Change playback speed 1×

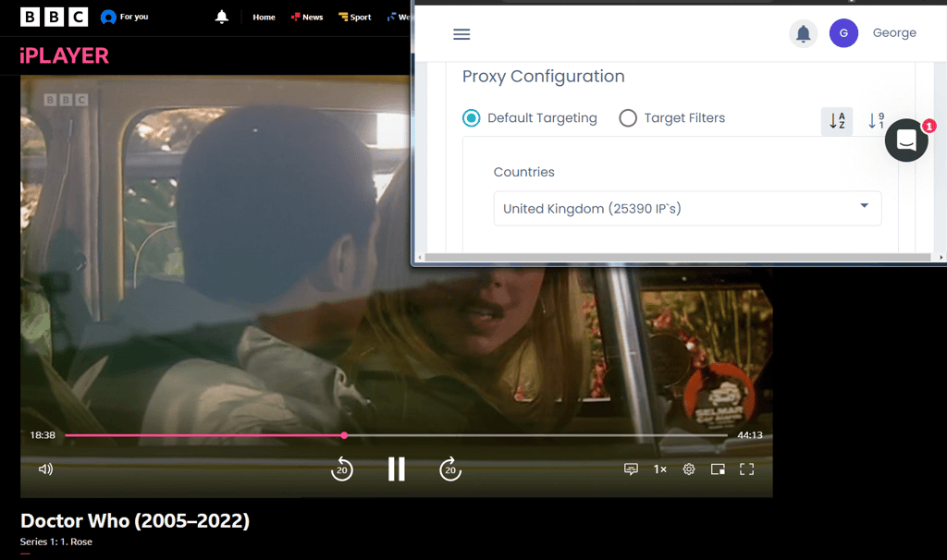[660, 469]
